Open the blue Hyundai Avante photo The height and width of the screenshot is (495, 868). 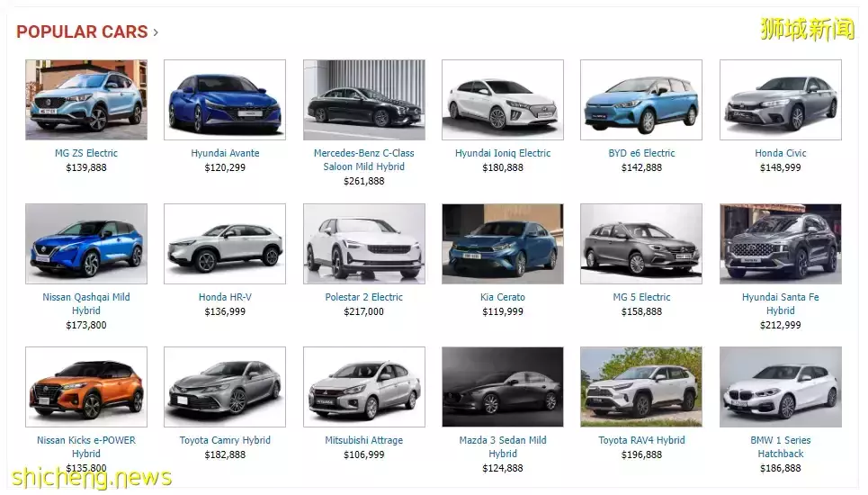225,100
